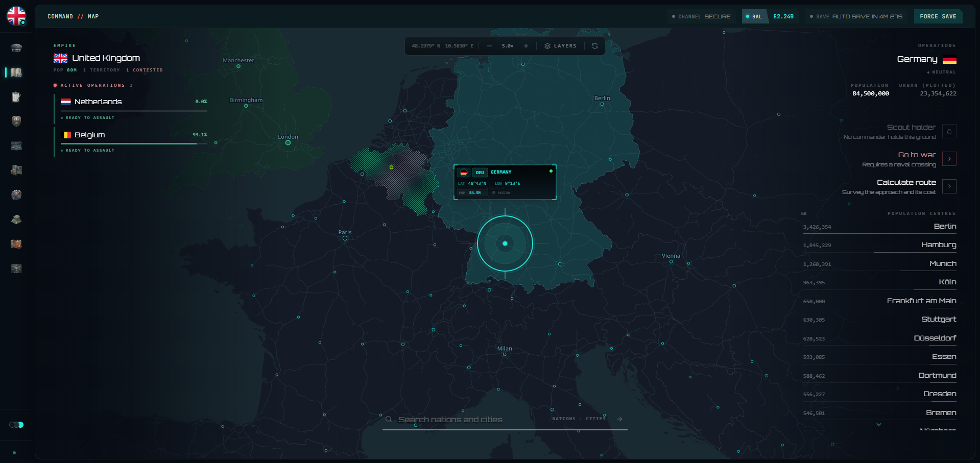Open the shield emblem sidebar icon

point(16,121)
